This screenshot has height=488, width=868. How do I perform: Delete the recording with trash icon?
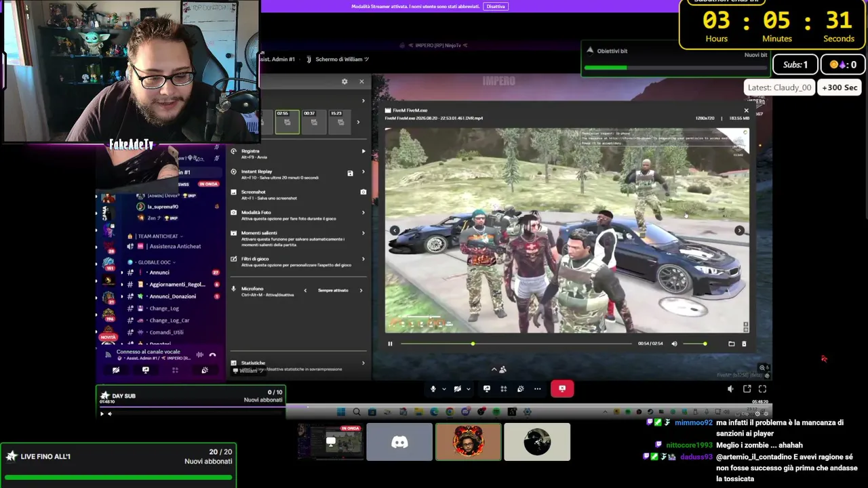click(x=744, y=344)
